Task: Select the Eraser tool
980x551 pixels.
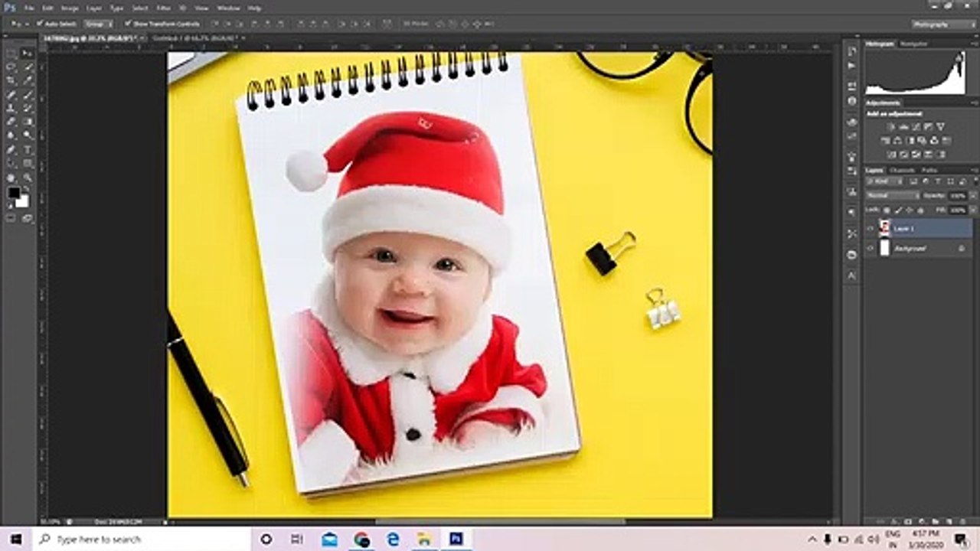Action: (x=11, y=120)
